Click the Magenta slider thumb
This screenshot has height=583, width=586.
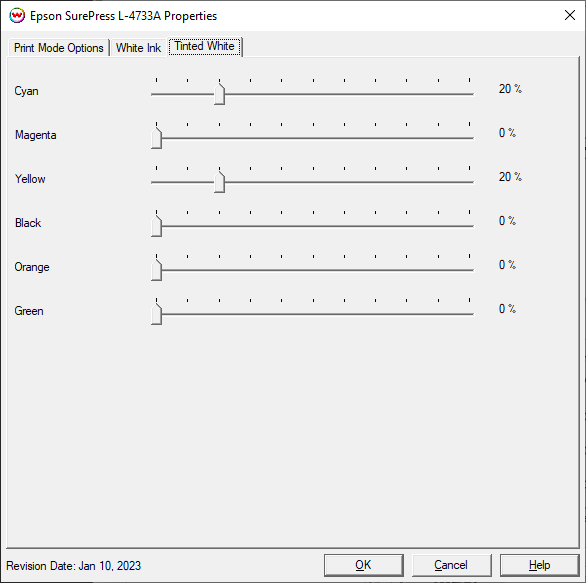(x=157, y=138)
